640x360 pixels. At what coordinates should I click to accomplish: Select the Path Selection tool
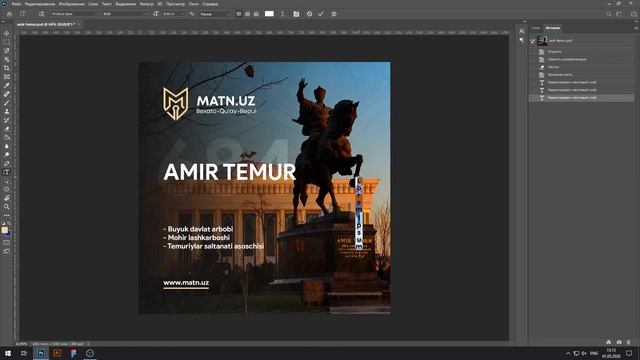coord(7,180)
